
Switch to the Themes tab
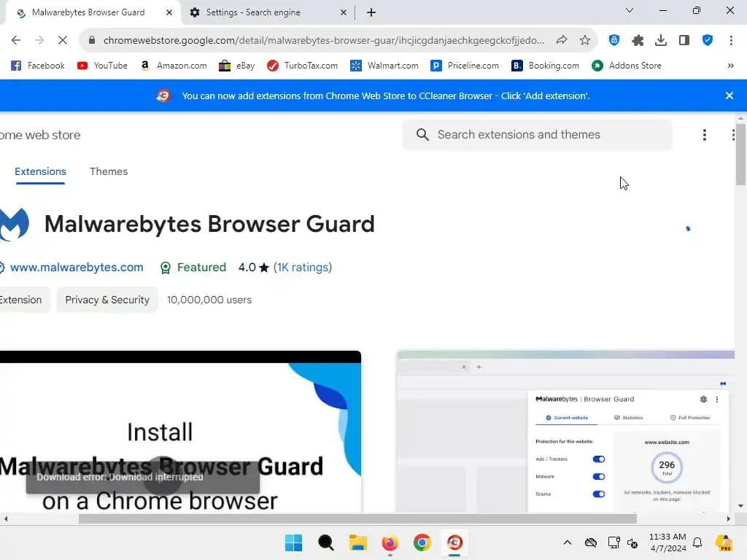[109, 171]
